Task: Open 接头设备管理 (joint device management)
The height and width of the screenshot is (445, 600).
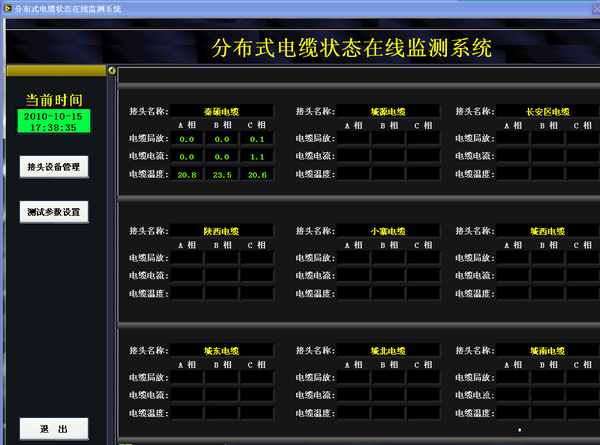Action: (x=53, y=166)
